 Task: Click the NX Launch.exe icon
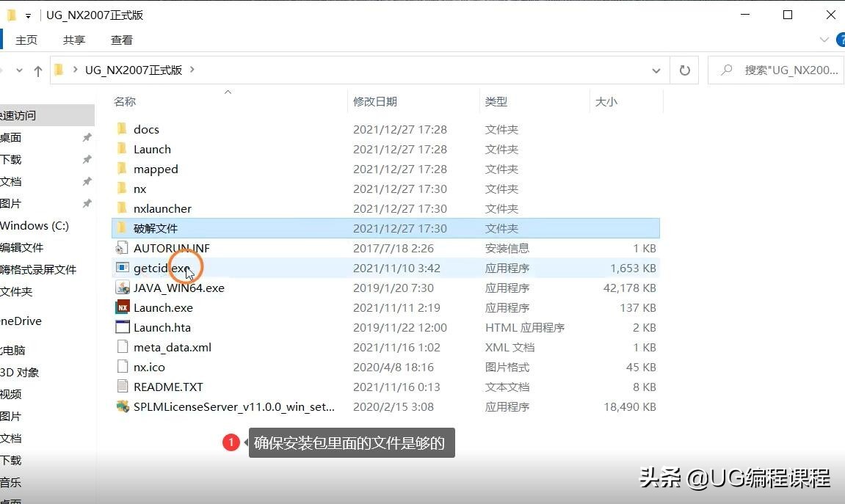click(x=123, y=307)
